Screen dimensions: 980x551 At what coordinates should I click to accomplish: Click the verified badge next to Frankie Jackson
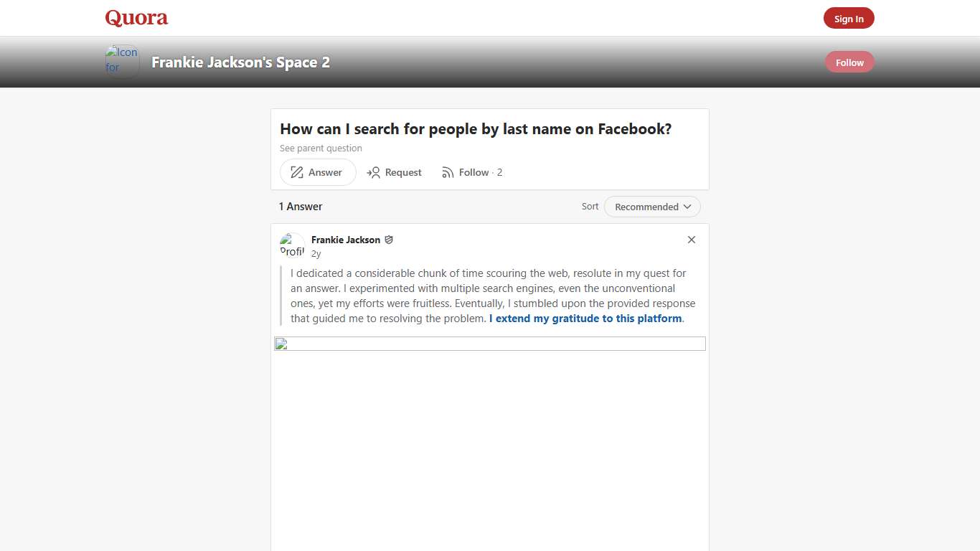[389, 240]
